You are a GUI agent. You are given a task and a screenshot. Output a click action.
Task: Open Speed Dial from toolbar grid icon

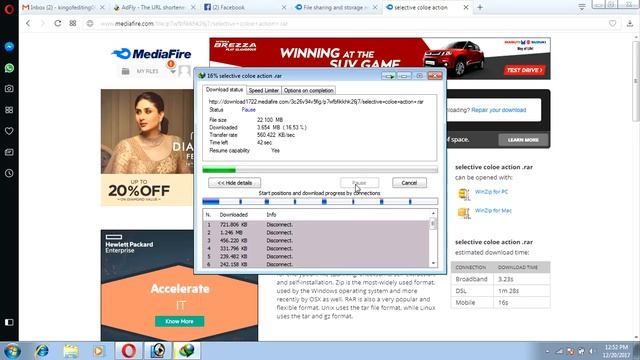pos(73,23)
